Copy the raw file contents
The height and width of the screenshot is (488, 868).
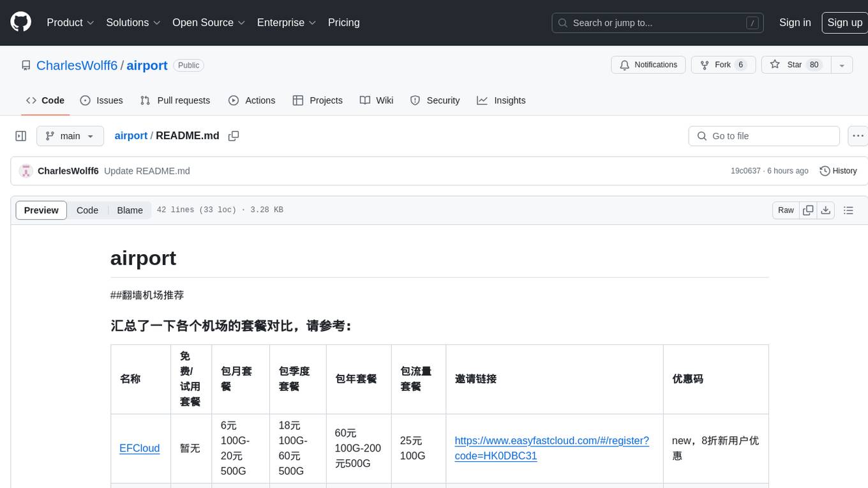[x=808, y=210]
